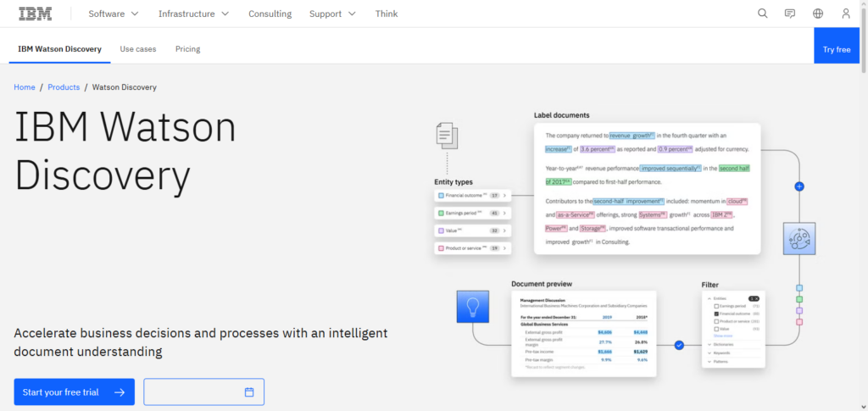Click the highlighted '3.6 percent' label
The height and width of the screenshot is (411, 868).
[598, 149]
